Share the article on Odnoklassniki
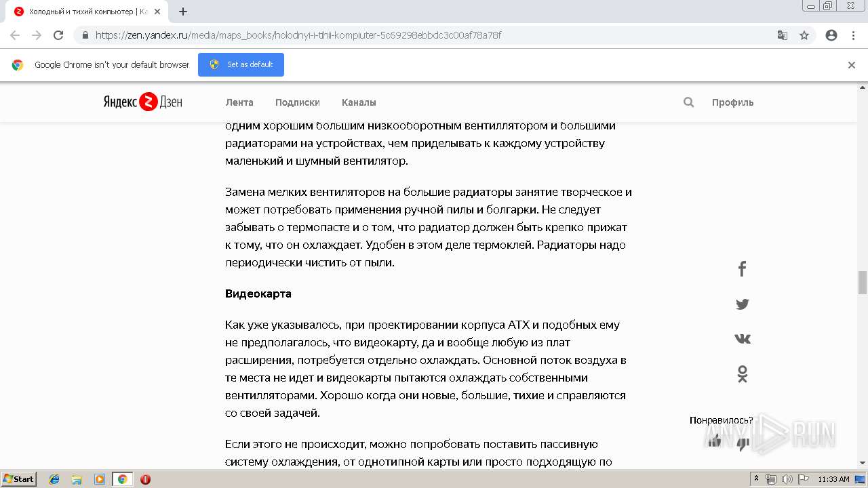Screen dimensions: 868x488 (742, 374)
